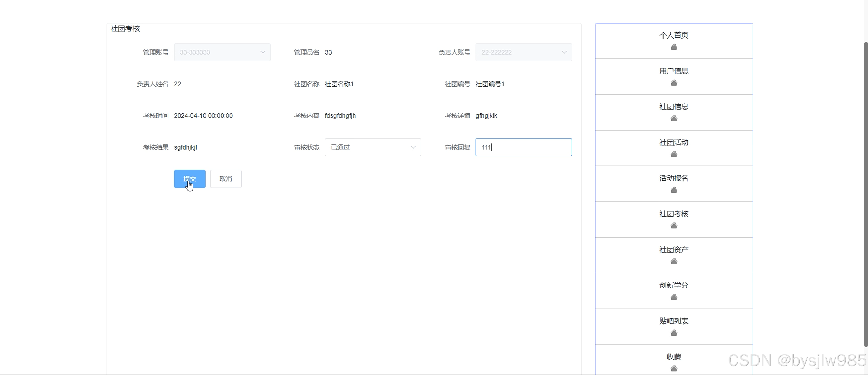Click the home icon under 个人首页

point(674,47)
